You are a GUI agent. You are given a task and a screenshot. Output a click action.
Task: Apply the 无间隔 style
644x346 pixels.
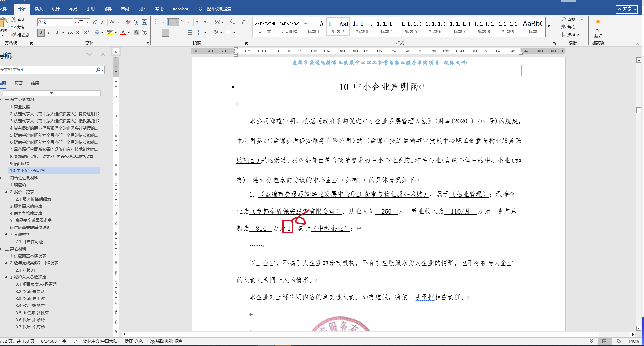(290, 26)
